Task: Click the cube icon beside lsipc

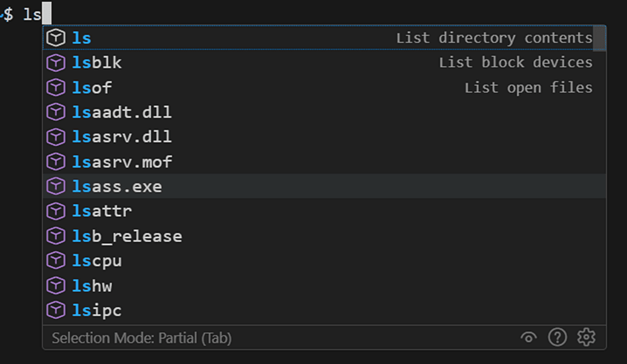Action: pos(55,310)
